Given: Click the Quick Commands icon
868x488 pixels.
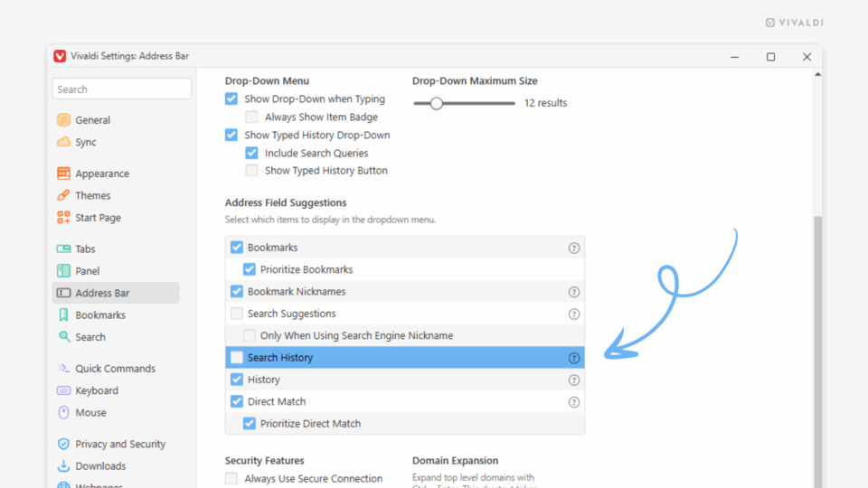Looking at the screenshot, I should point(63,368).
